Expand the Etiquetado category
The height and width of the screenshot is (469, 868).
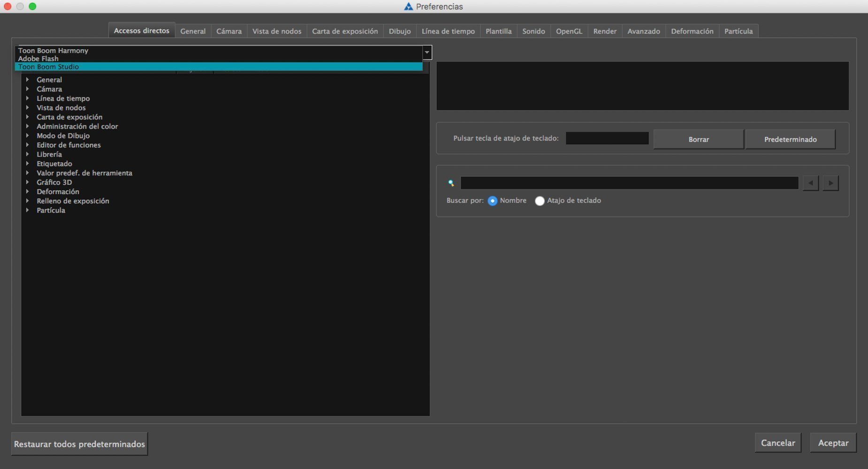point(28,164)
